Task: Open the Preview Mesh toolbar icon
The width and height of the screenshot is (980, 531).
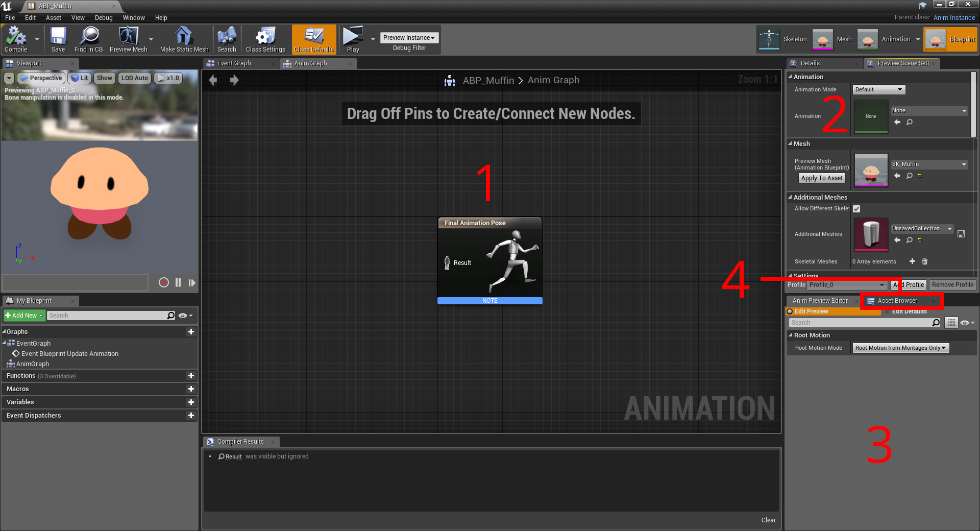Action: 128,39
